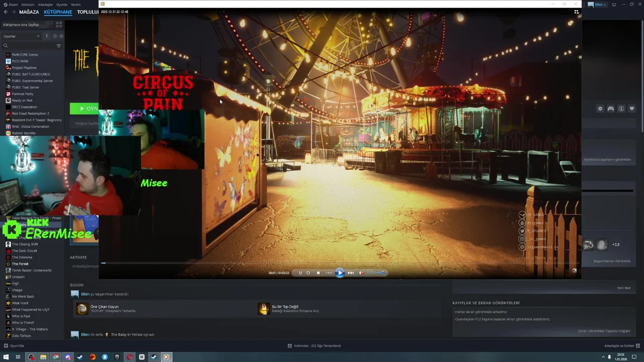644x362 pixels.
Task: Open the Görünüm menu in Steam
Action: click(x=28, y=5)
